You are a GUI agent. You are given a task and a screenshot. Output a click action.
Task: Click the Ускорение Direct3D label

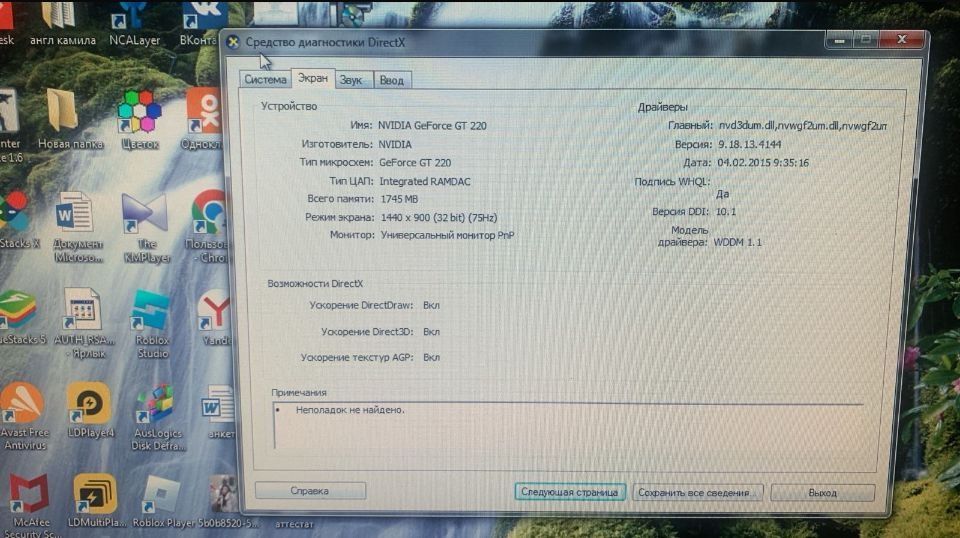pyautogui.click(x=367, y=332)
